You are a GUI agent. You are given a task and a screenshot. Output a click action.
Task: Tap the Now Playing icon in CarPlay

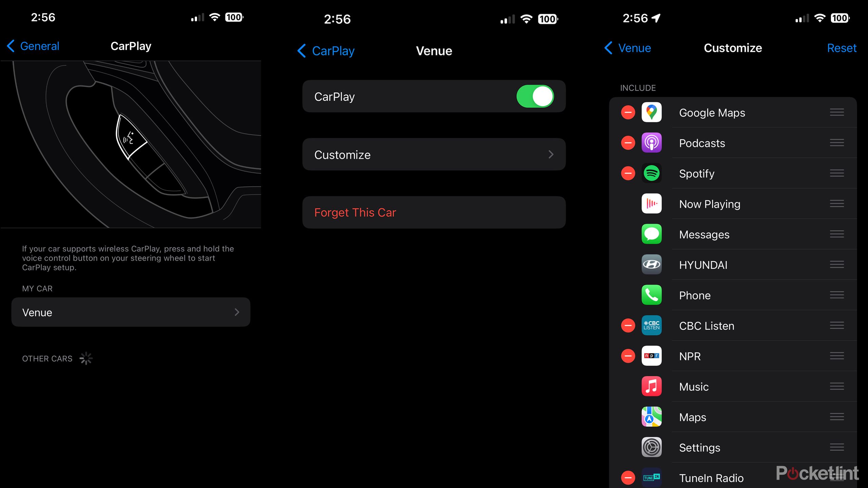click(x=652, y=204)
